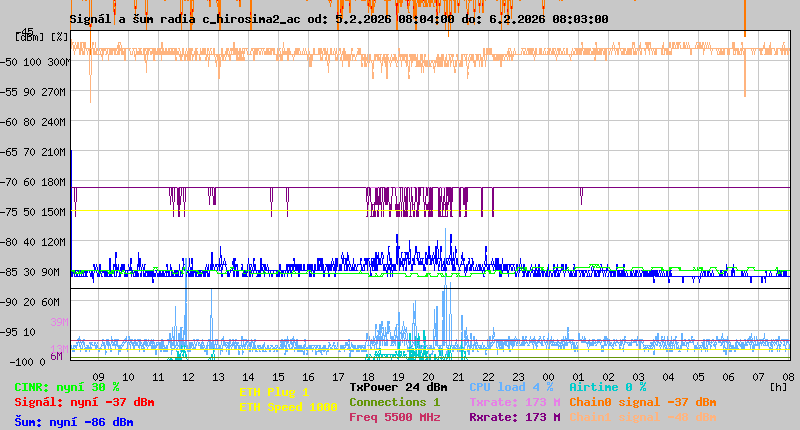Click the '17' hour label on the time axis
The width and height of the screenshot is (800, 430).
click(338, 377)
